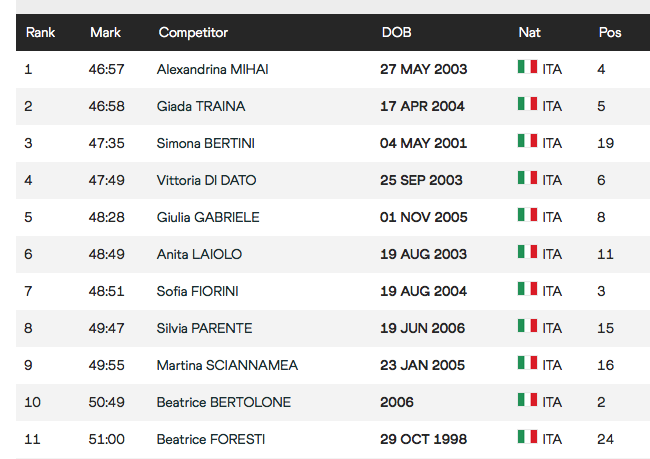Click the Italy flag icon for Simona BERTINI

(x=527, y=141)
